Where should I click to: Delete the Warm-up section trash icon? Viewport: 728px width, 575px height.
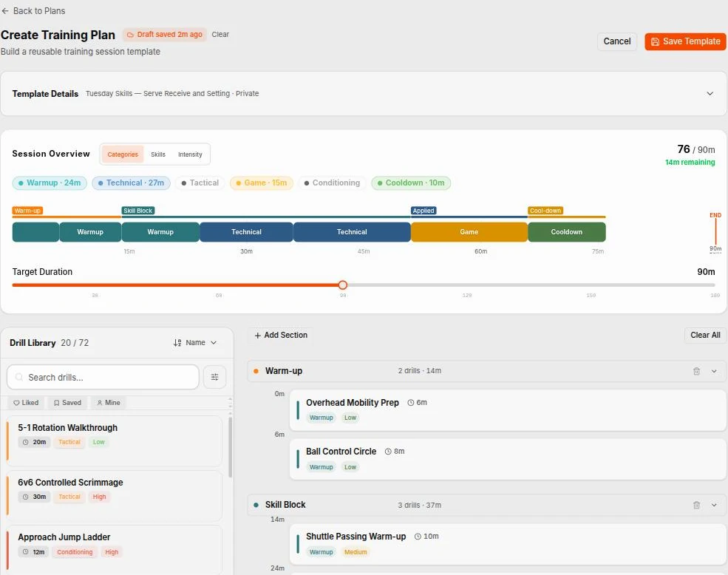click(x=696, y=371)
